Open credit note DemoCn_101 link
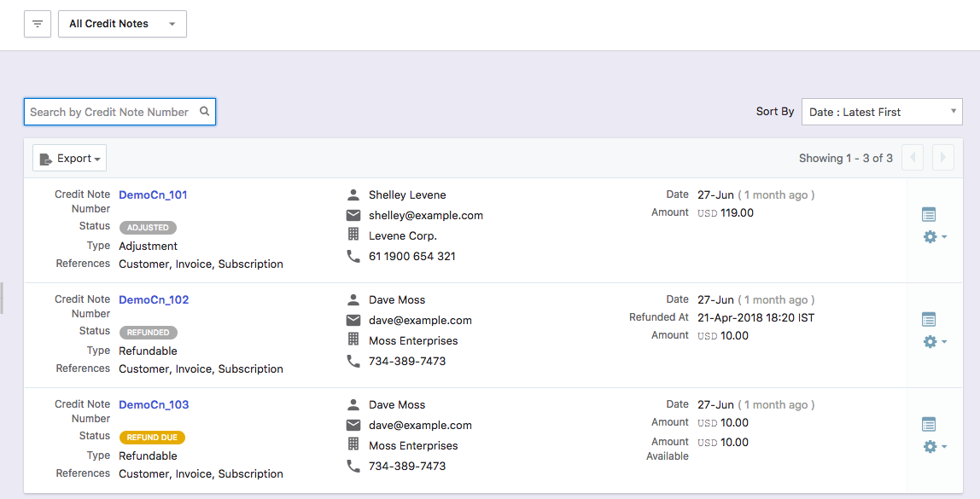 coord(153,194)
